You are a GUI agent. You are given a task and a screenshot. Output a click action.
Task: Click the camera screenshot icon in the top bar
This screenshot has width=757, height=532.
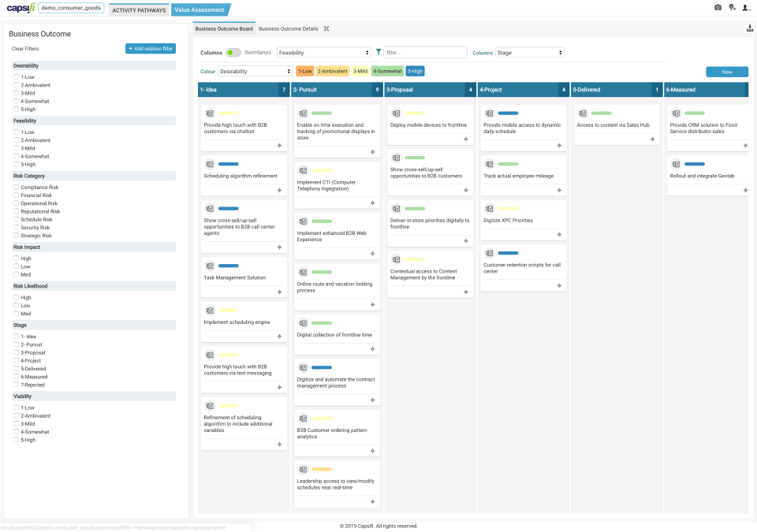(718, 7)
